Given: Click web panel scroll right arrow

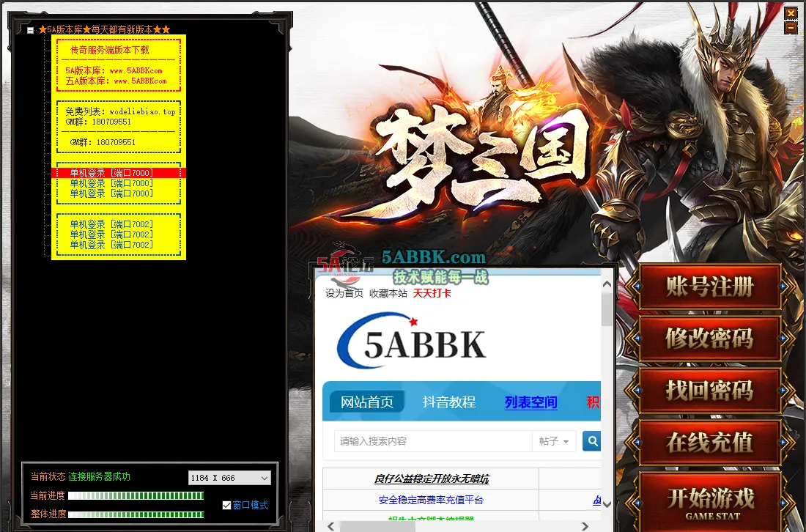Looking at the screenshot, I should [x=585, y=526].
